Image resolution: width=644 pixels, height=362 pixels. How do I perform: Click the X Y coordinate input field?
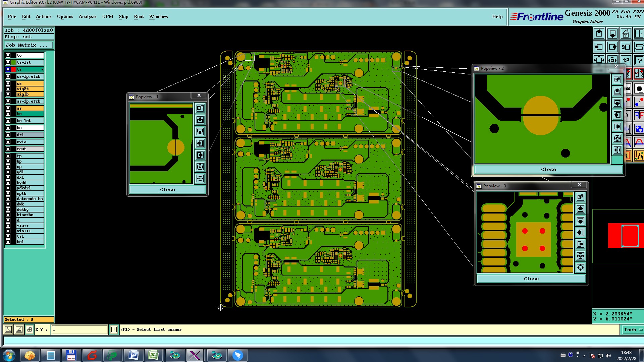(79, 329)
